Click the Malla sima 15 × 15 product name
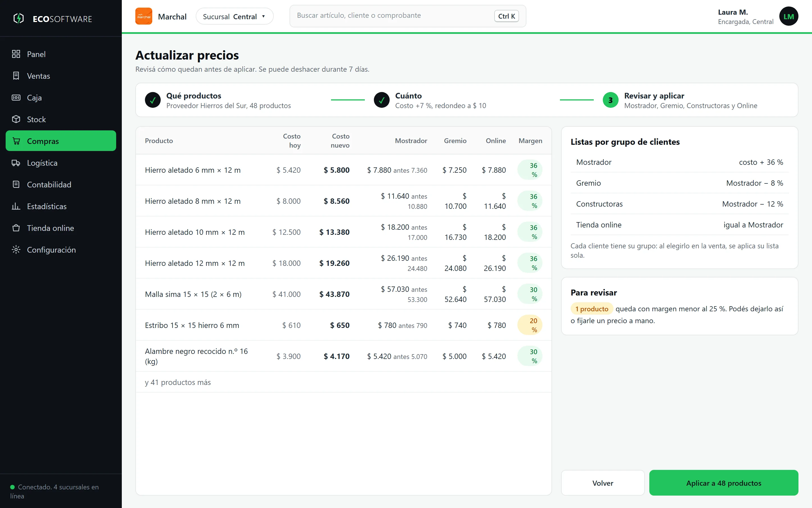Screen dimensions: 812x508 [x=193, y=294]
